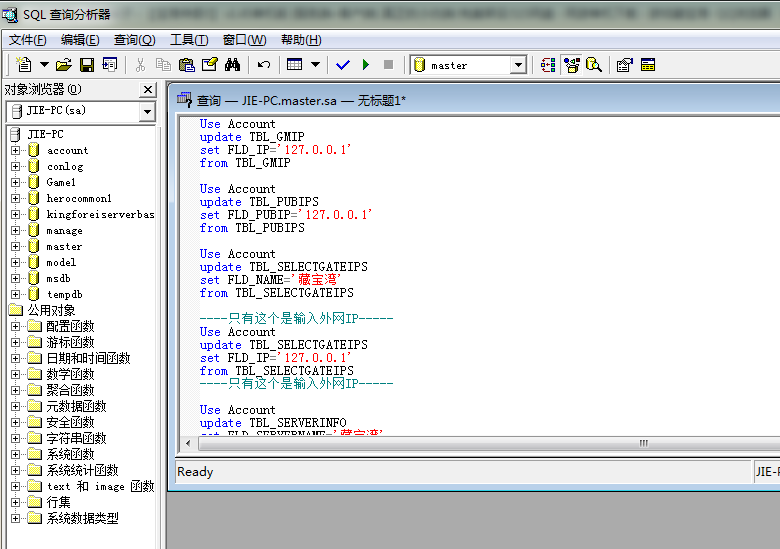This screenshot has height=549, width=780.
Task: Click the Save query floppy disk icon
Action: (x=87, y=65)
